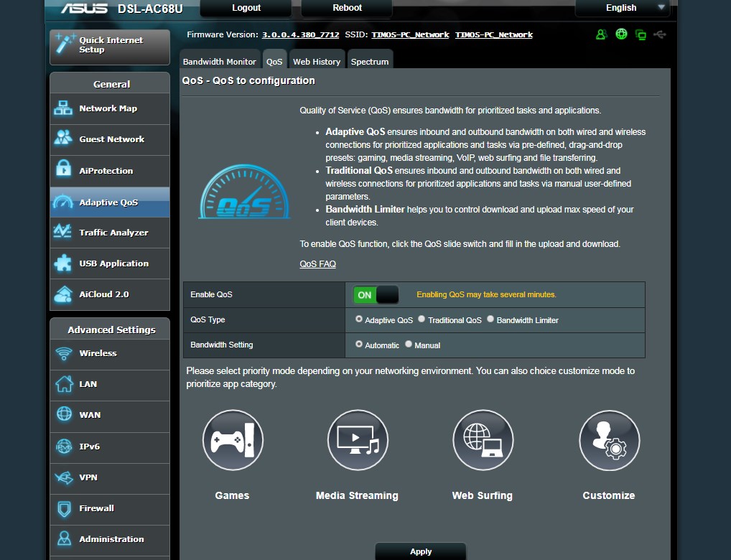Select the Customize priority mode icon
731x560 pixels.
[x=610, y=441]
